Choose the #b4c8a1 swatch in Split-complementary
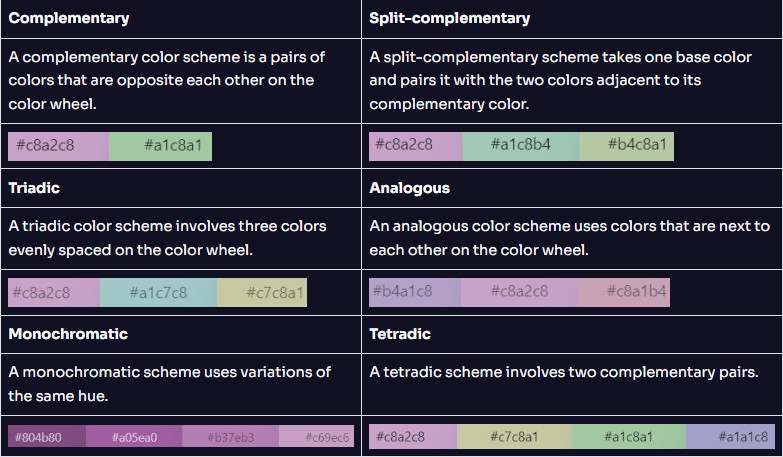783x457 pixels. pyautogui.click(x=627, y=146)
